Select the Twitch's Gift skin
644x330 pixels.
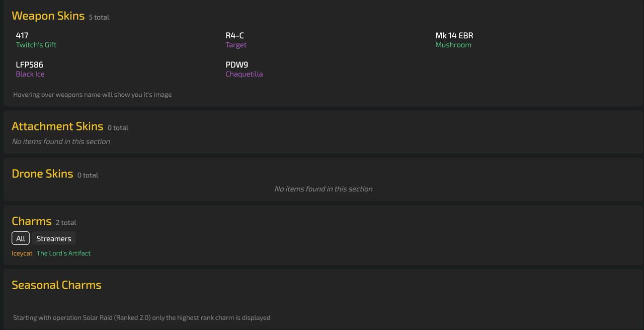36,45
